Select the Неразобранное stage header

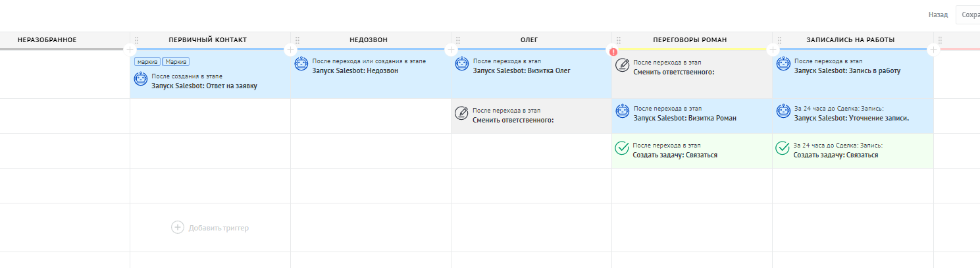point(47,40)
